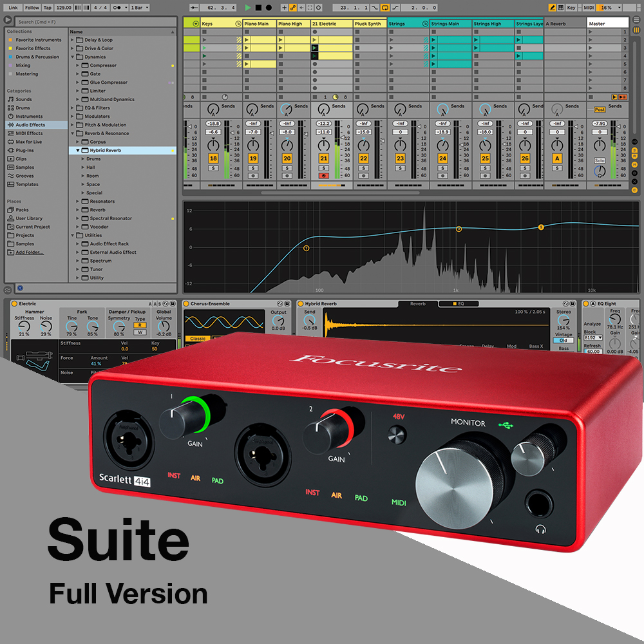The width and height of the screenshot is (644, 644).
Task: Click the Stop All Clips button on Master
Action: (591, 97)
